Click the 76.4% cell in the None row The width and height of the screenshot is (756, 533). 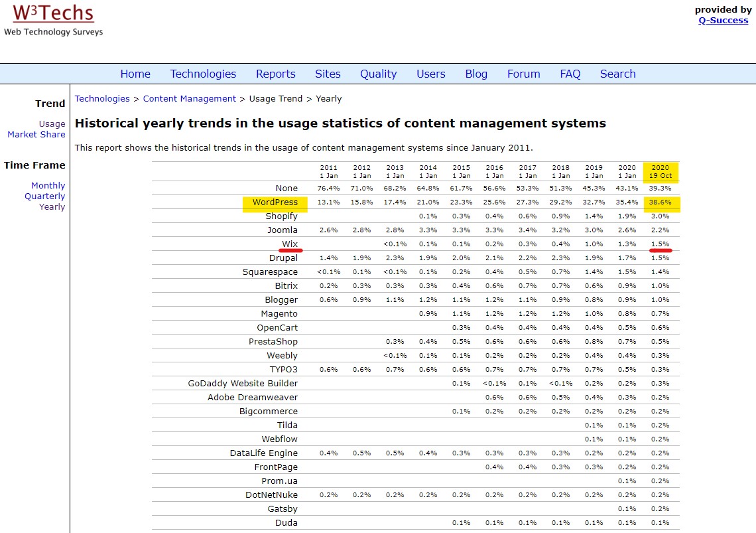click(x=328, y=189)
